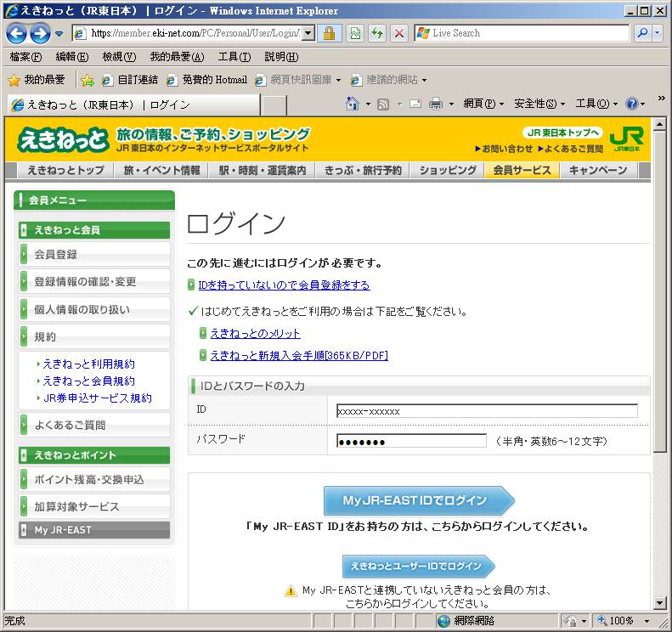The width and height of the screenshot is (672, 632).
Task: Open the 安全性(S) command menu
Action: tap(539, 104)
